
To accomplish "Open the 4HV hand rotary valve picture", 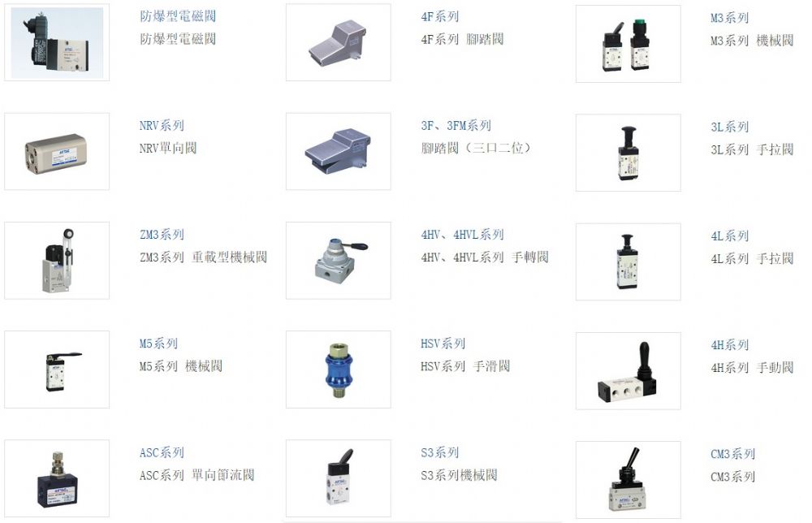I will tap(338, 261).
